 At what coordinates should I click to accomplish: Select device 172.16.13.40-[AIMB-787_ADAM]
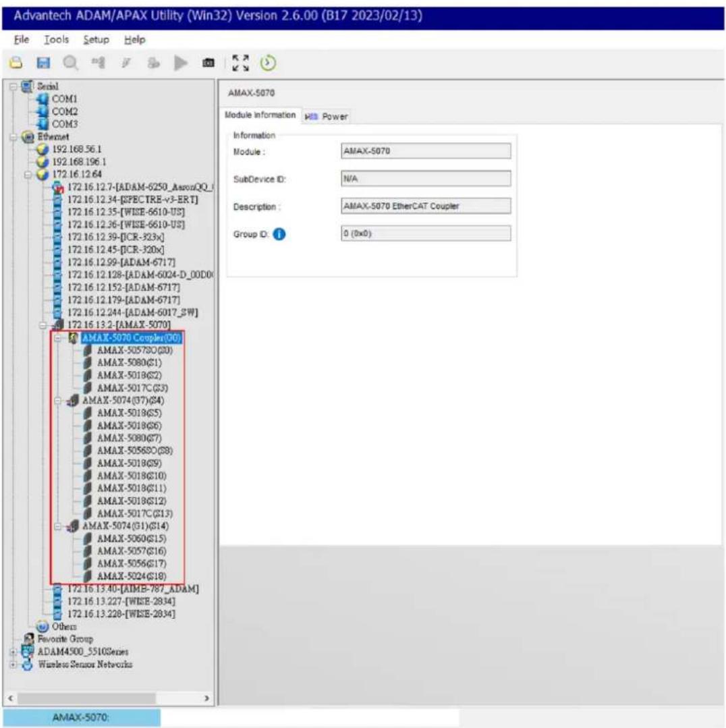click(133, 589)
